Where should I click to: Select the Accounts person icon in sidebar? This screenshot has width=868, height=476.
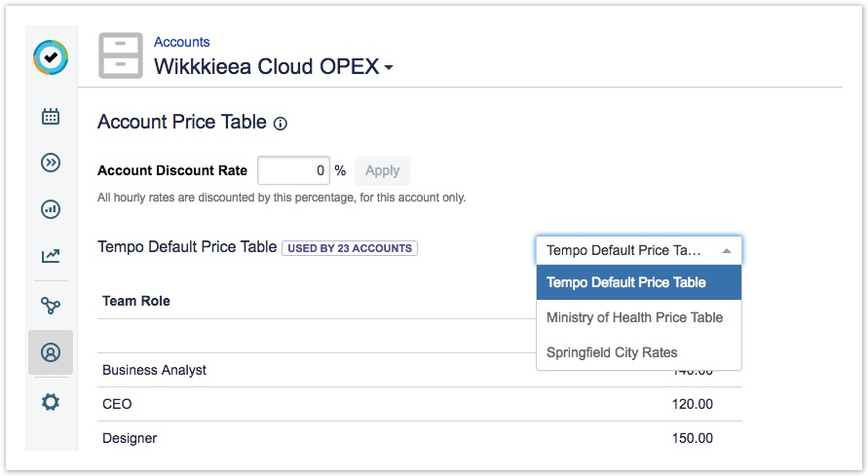[51, 352]
